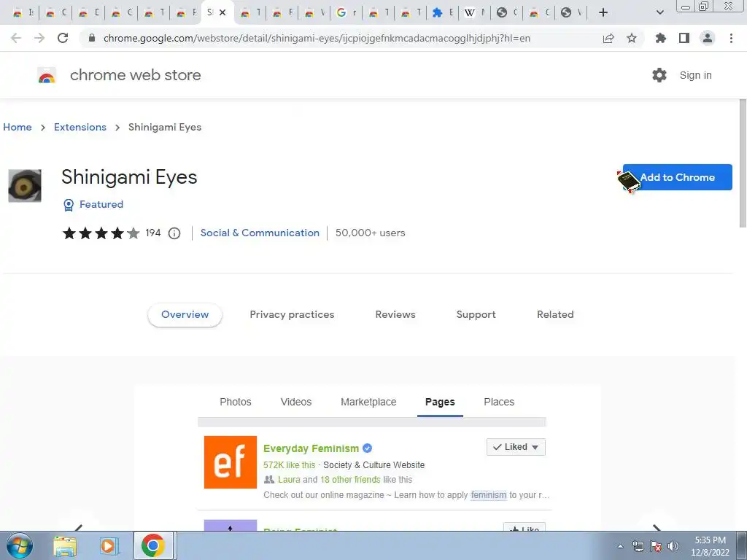Open the Windows Start menu
The image size is (747, 560).
(x=20, y=545)
